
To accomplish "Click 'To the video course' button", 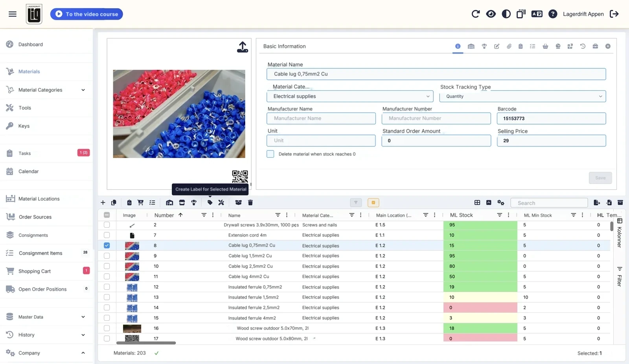I will [86, 14].
